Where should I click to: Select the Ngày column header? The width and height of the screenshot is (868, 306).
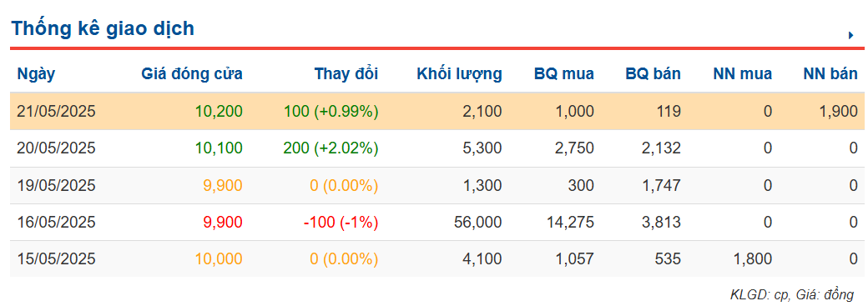(x=37, y=74)
